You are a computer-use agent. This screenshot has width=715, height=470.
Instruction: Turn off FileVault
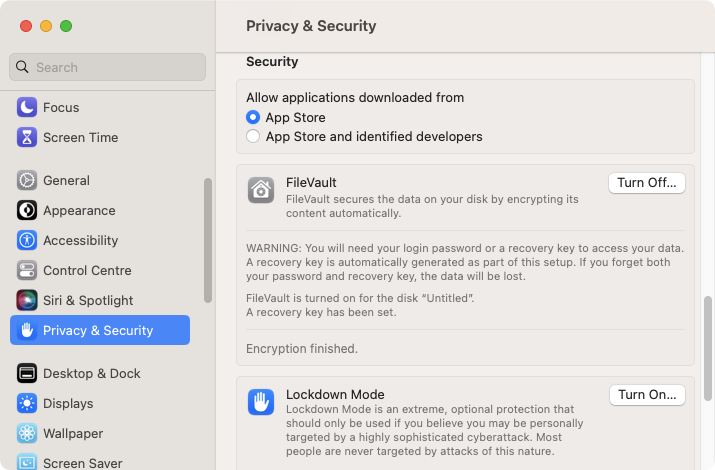647,183
